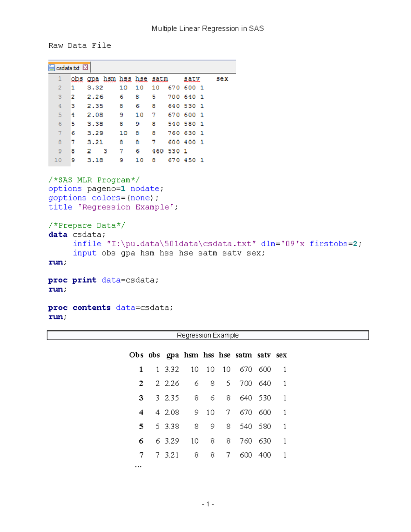Click the 'Multiple Linear Regression in SAS' header
411x532 pixels.
[208, 28]
